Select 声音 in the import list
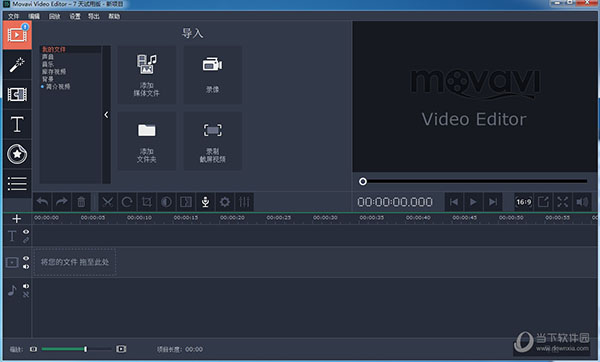 (48, 57)
